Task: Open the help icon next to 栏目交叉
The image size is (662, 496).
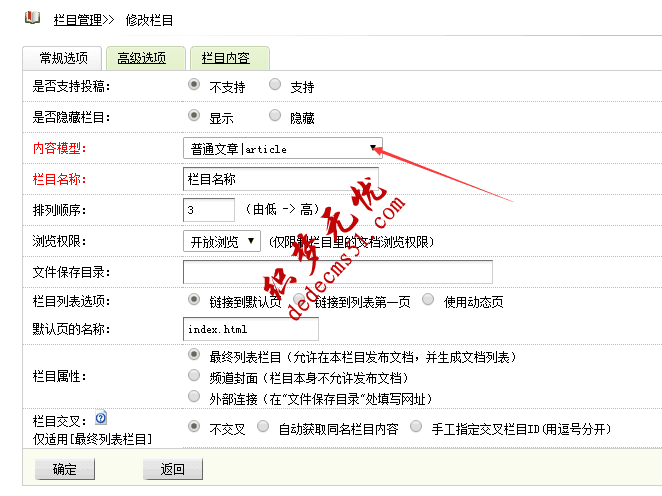Action: (x=101, y=418)
